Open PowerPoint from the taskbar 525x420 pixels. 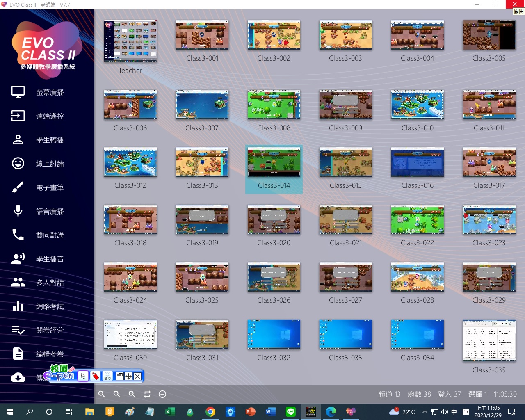coord(250,412)
